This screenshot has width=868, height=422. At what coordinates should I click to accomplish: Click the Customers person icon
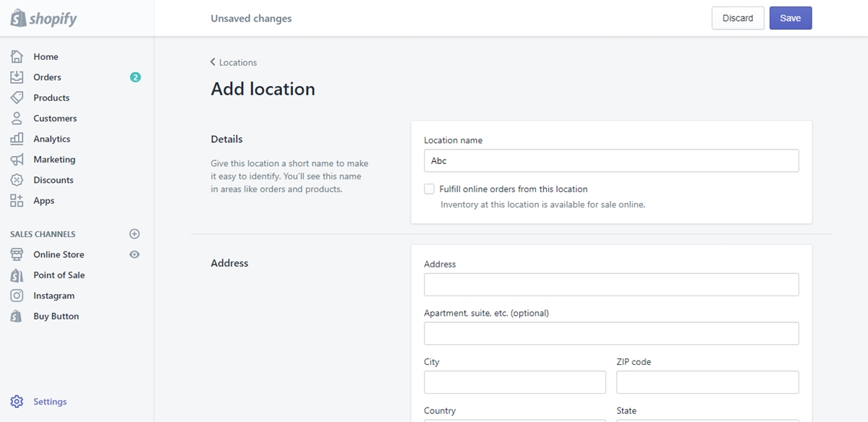pyautogui.click(x=17, y=119)
